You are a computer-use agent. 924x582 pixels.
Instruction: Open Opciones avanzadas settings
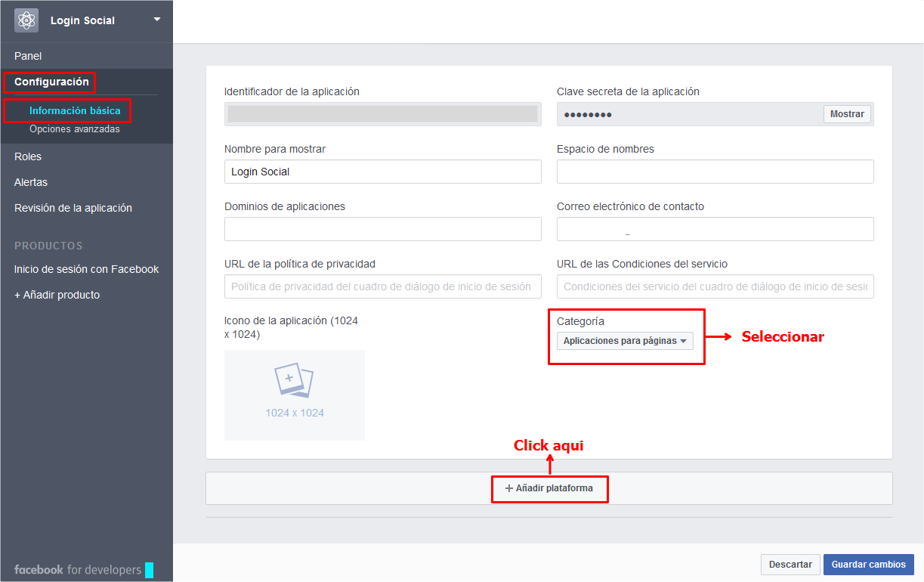click(x=75, y=129)
